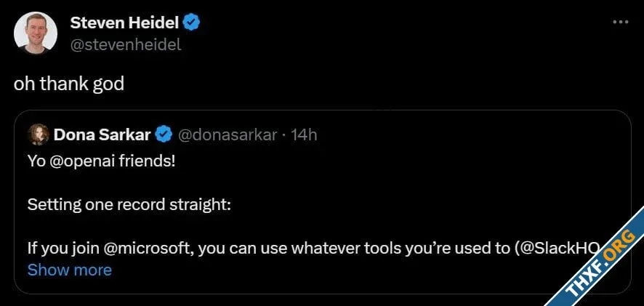Image resolution: width=644 pixels, height=306 pixels.
Task: Open the Steven Heidel display name
Action: 124,23
